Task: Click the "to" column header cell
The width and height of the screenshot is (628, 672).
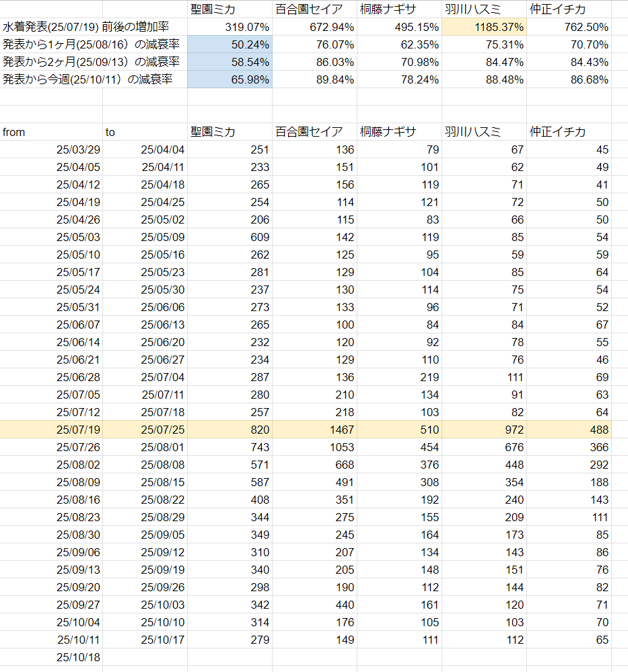Action: pos(145,132)
